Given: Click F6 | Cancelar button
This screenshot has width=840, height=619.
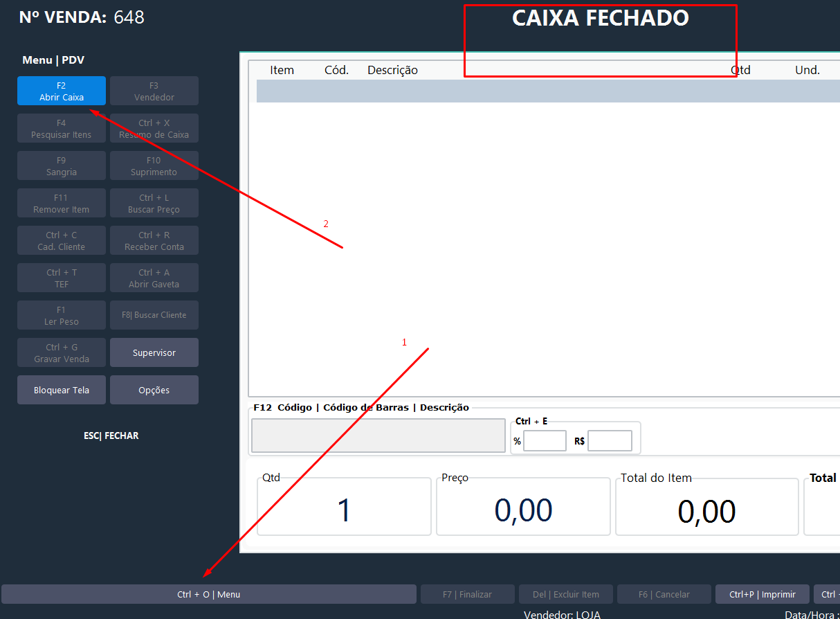Looking at the screenshot, I should coord(664,594).
